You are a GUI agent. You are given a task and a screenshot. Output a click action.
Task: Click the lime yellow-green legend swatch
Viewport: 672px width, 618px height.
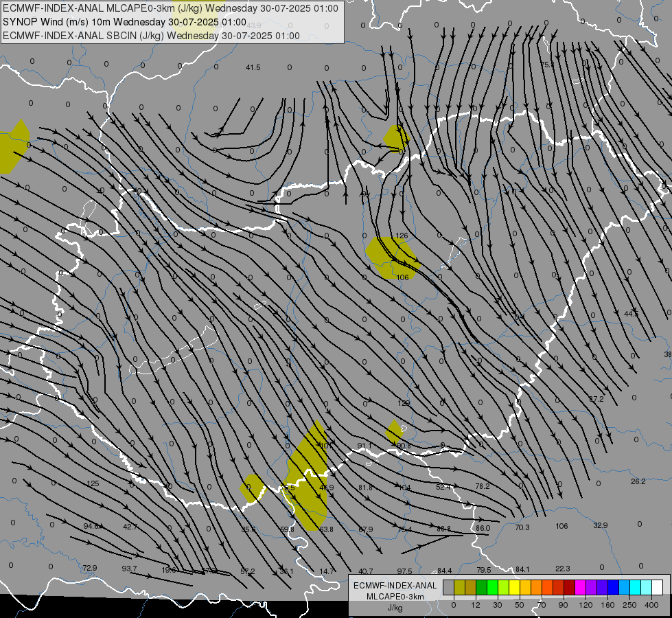tap(504, 587)
